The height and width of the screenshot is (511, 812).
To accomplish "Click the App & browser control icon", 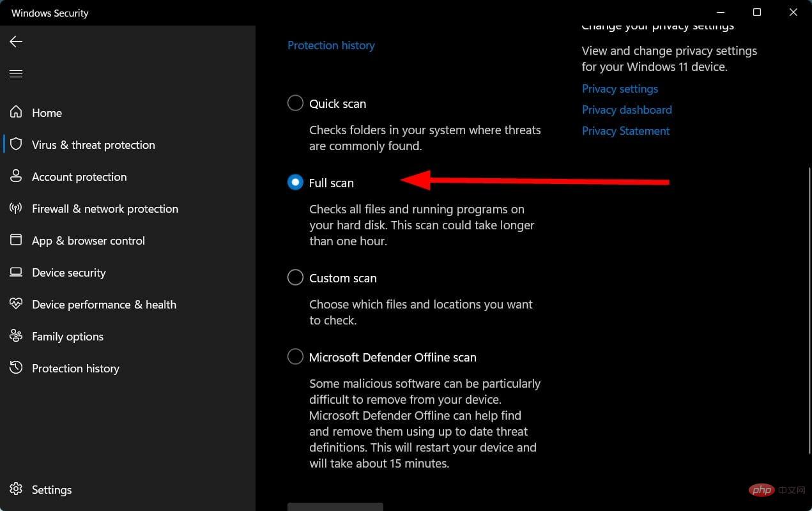I will point(16,240).
